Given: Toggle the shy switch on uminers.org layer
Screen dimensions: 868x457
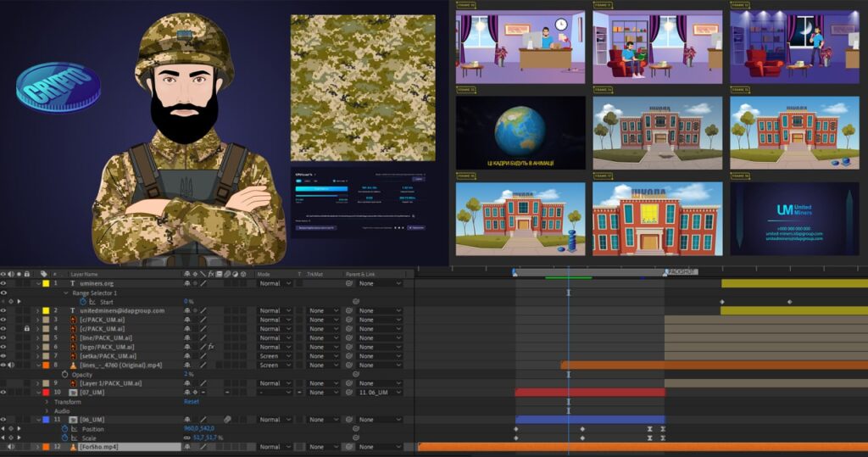Looking at the screenshot, I should tap(187, 283).
